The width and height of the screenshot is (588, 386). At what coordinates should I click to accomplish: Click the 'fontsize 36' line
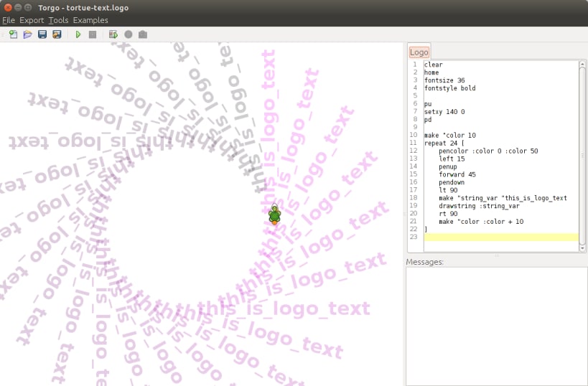point(444,80)
